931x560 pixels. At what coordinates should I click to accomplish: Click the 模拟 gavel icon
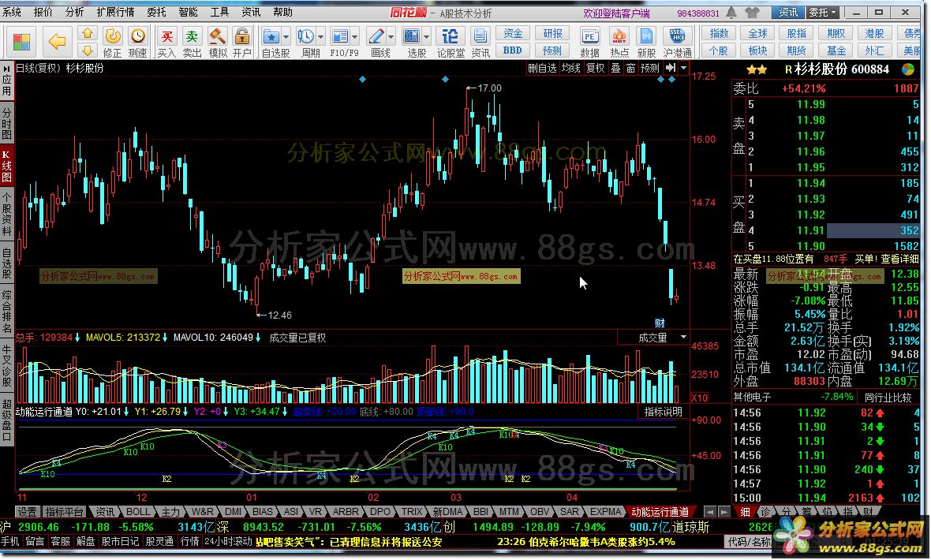coord(217,36)
